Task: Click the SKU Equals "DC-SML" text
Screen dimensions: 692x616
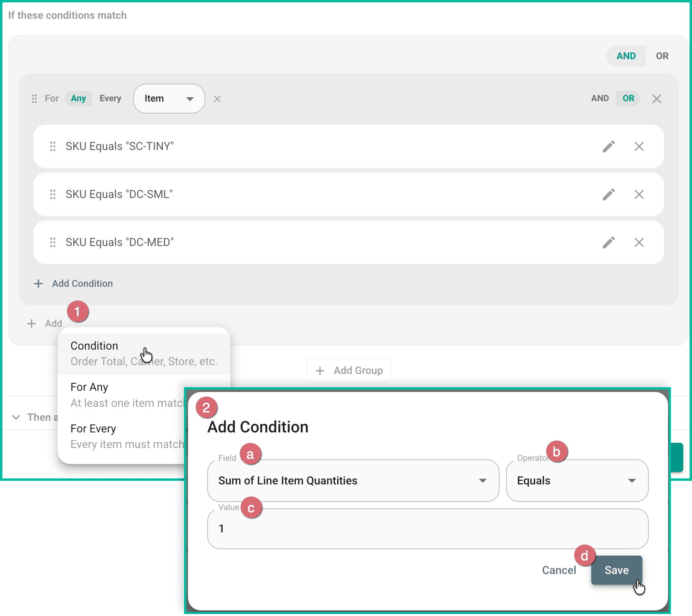Action: point(119,194)
